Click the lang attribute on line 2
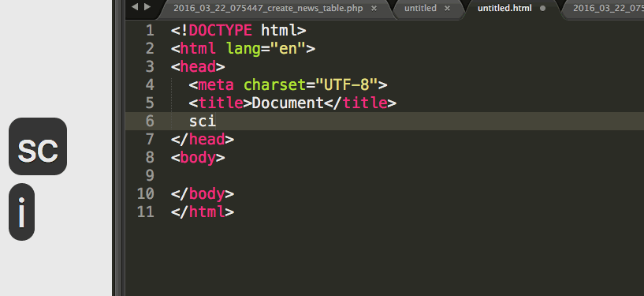644x296 pixels. (244, 48)
